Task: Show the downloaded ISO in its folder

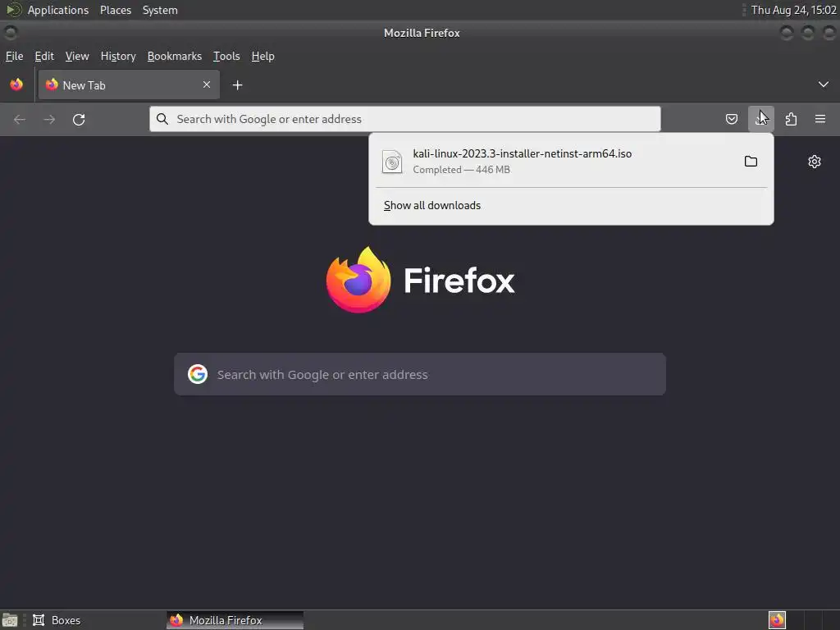Action: click(751, 162)
